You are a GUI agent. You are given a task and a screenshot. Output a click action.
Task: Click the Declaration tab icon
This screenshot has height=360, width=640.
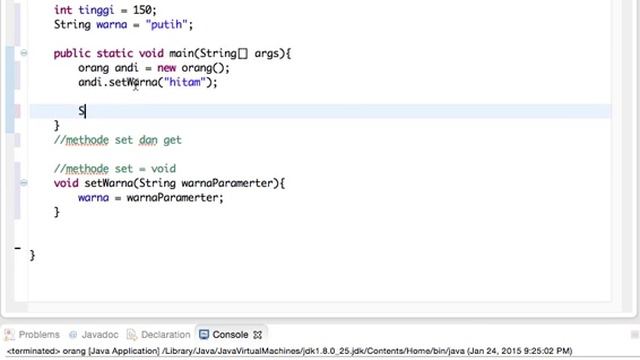point(131,335)
